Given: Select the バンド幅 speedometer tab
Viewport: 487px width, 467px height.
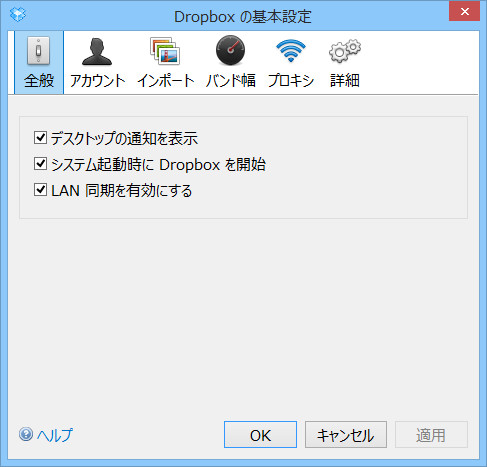Looking at the screenshot, I should pyautogui.click(x=230, y=63).
